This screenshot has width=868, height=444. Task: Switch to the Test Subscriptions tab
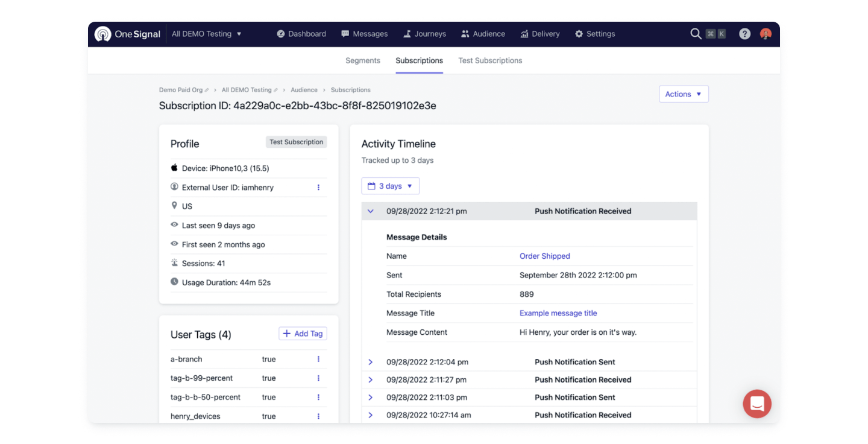(x=490, y=60)
